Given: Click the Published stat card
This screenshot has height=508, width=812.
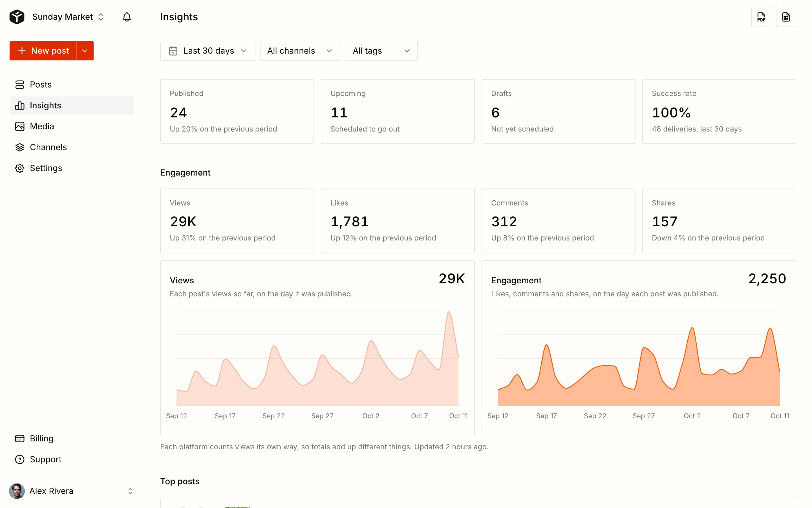Looking at the screenshot, I should tap(237, 111).
